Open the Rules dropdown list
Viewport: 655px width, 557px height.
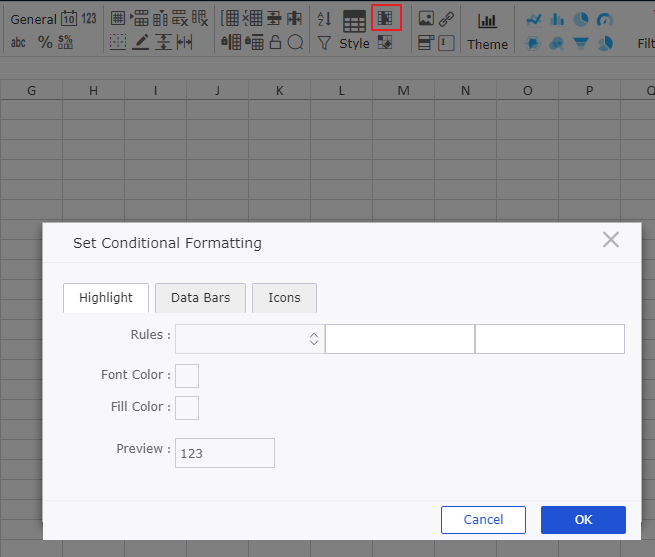249,339
